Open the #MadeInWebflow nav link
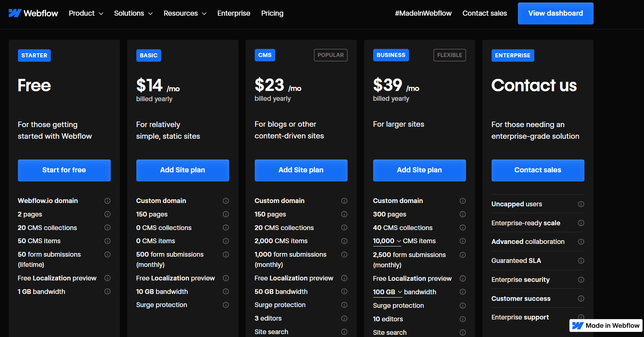This screenshot has height=337, width=644. pyautogui.click(x=423, y=13)
